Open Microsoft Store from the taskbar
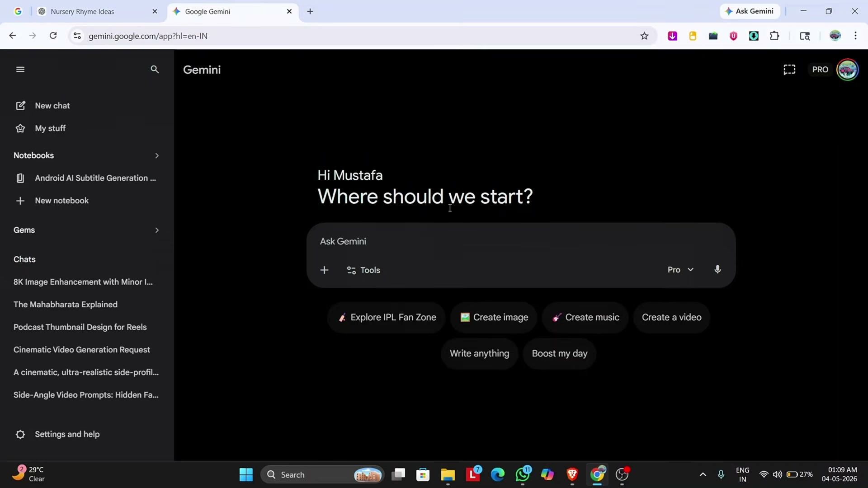The width and height of the screenshot is (868, 488). pyautogui.click(x=423, y=474)
